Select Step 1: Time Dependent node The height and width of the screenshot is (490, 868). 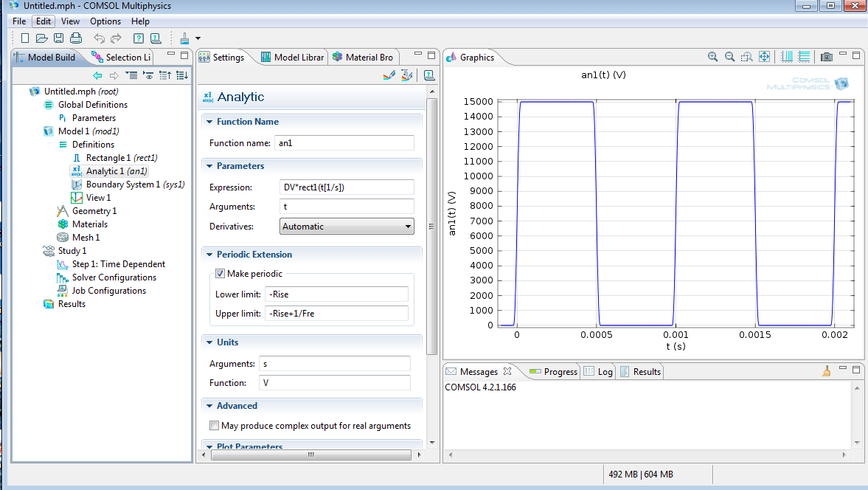(x=111, y=264)
